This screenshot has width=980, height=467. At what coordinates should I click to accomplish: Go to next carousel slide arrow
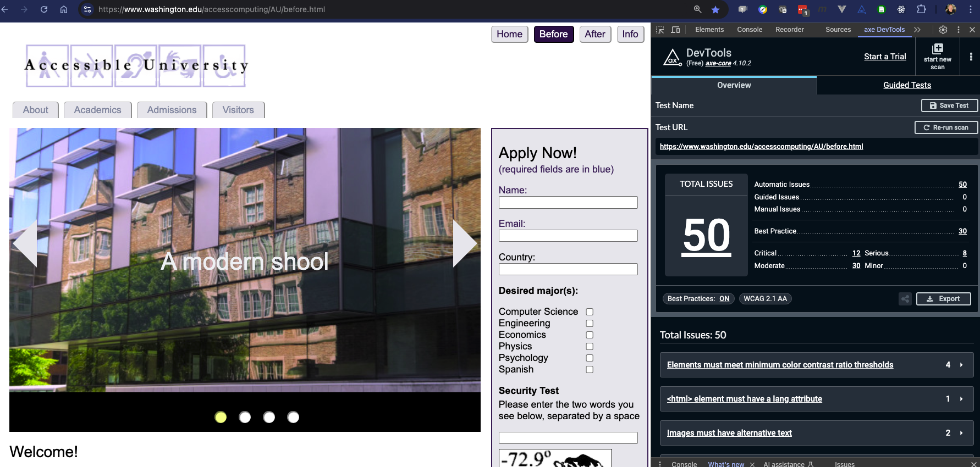click(465, 243)
